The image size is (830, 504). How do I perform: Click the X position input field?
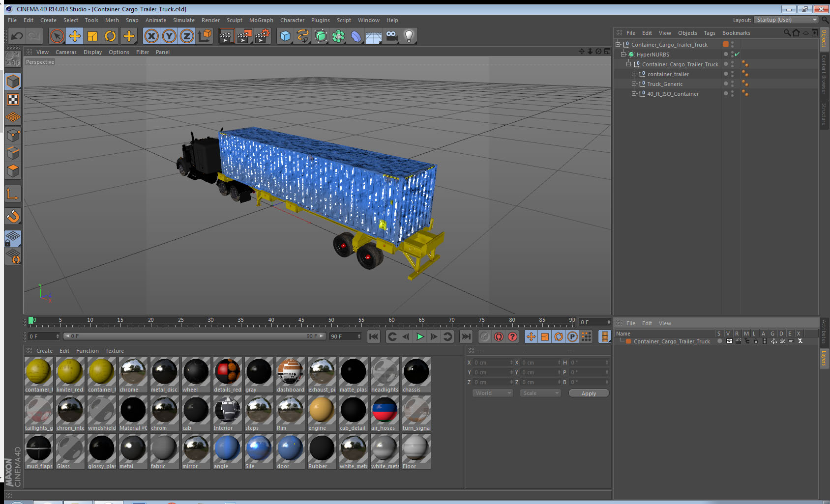tap(493, 363)
